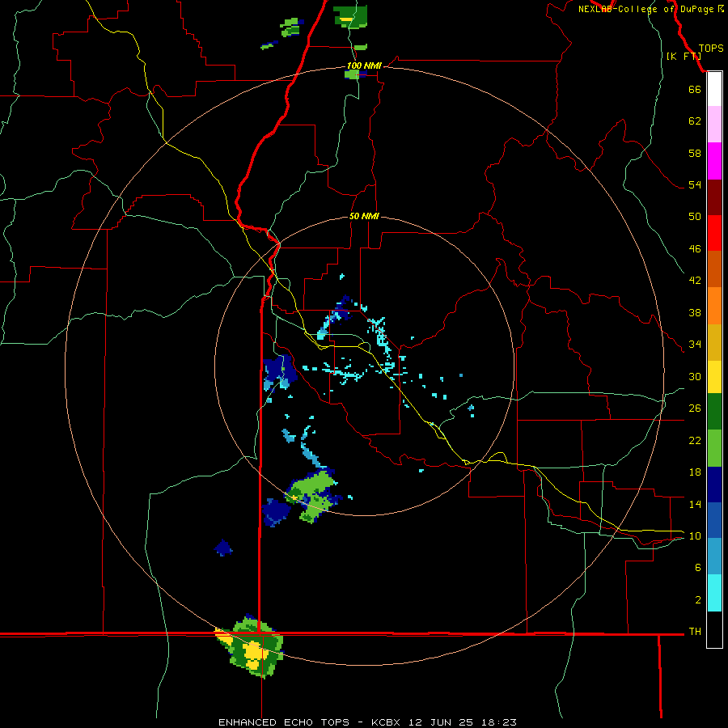
Task: Click the 100 NMI range ring label
Action: pos(364,66)
